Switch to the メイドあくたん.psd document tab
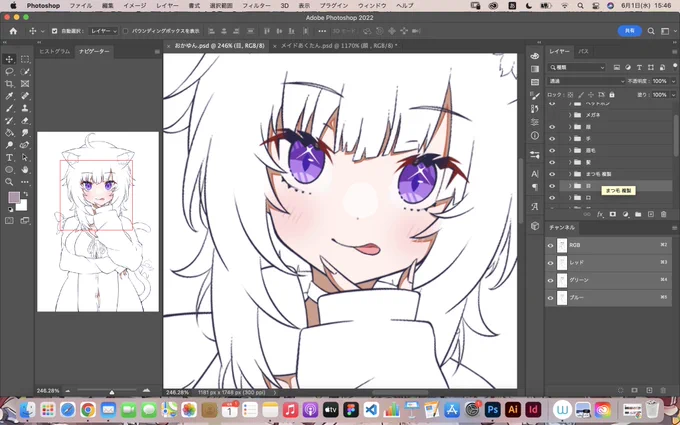The image size is (680, 425). tap(335, 46)
